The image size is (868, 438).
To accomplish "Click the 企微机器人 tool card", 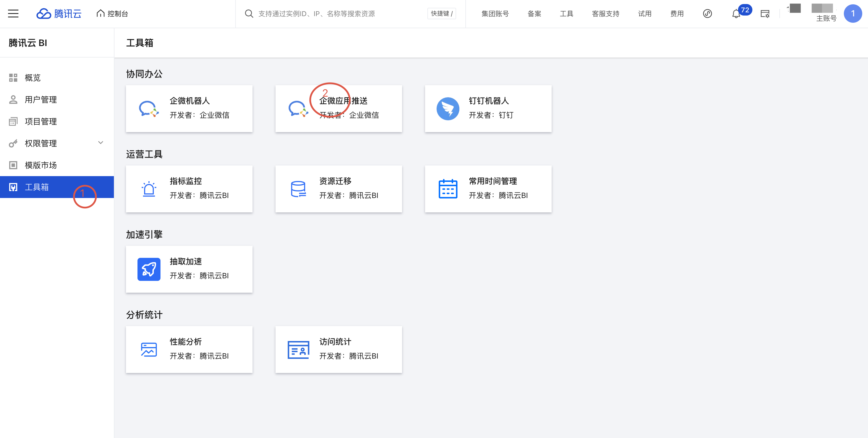I will (189, 108).
